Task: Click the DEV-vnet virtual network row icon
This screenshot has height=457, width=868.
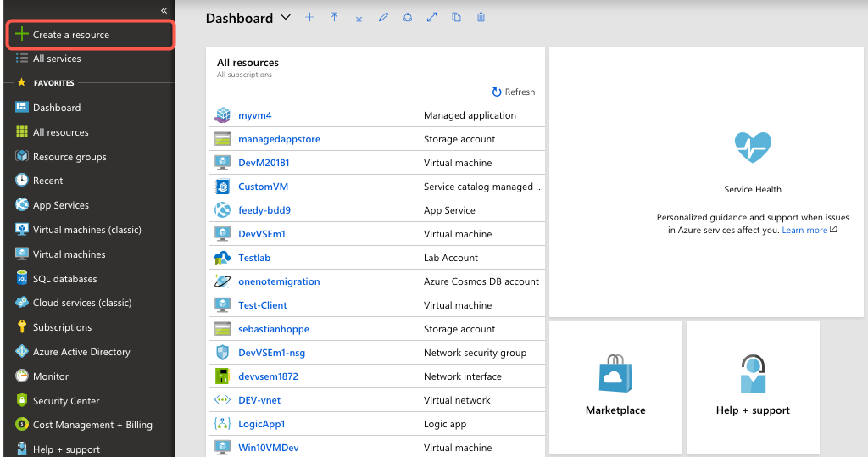Action: point(223,400)
